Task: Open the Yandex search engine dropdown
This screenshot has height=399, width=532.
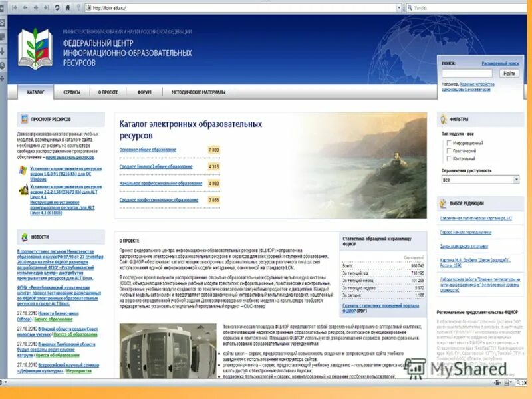Action: tap(410, 7)
